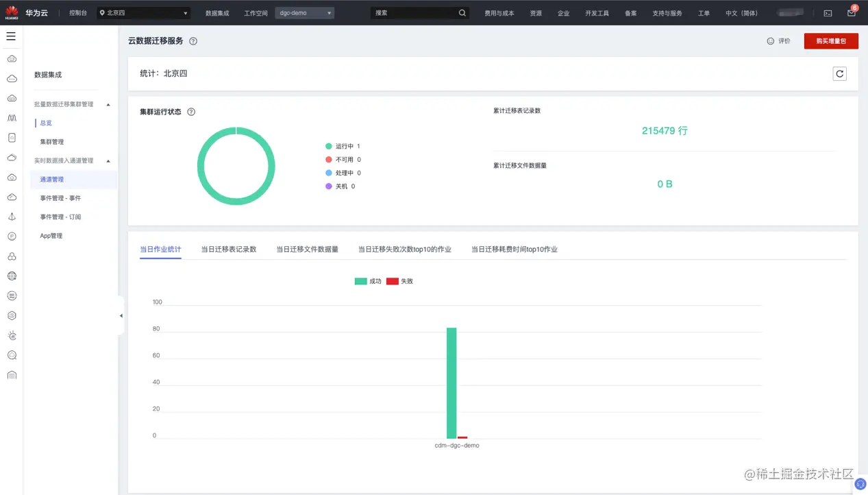The height and width of the screenshot is (495, 868).
Task: Switch to the 当日迁移表记录数 tab
Action: tap(229, 250)
